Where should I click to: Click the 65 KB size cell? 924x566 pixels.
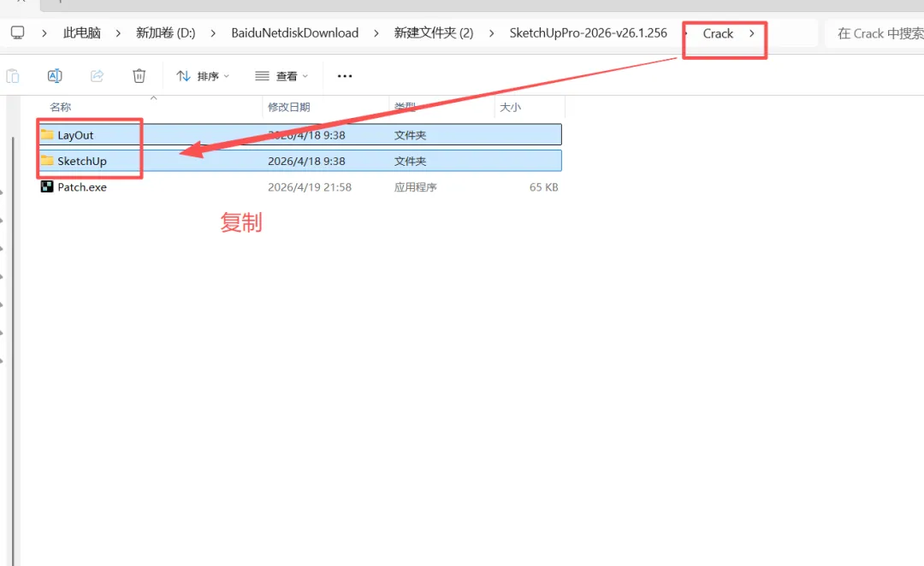click(543, 187)
